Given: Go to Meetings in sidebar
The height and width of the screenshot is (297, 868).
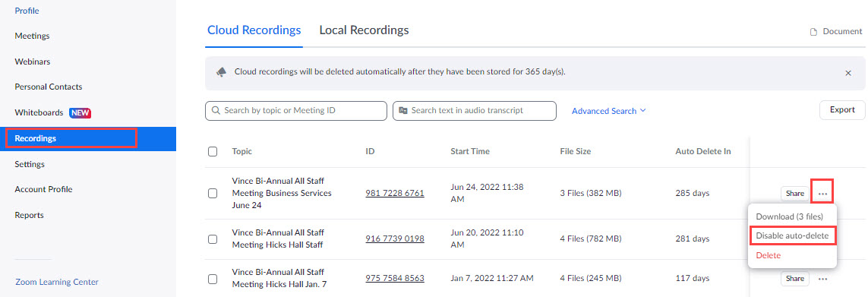Looking at the screenshot, I should (32, 36).
